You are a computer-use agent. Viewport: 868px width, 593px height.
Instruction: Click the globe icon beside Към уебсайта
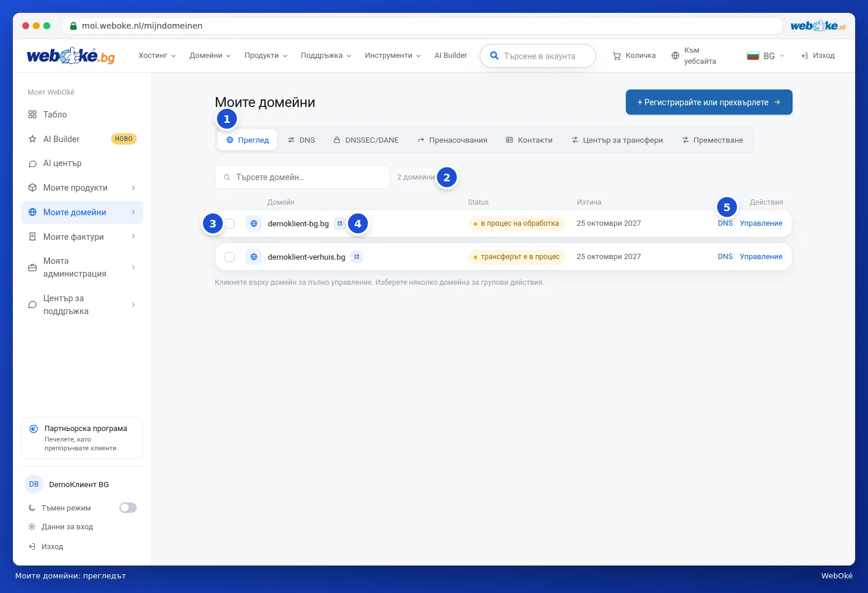tap(676, 56)
